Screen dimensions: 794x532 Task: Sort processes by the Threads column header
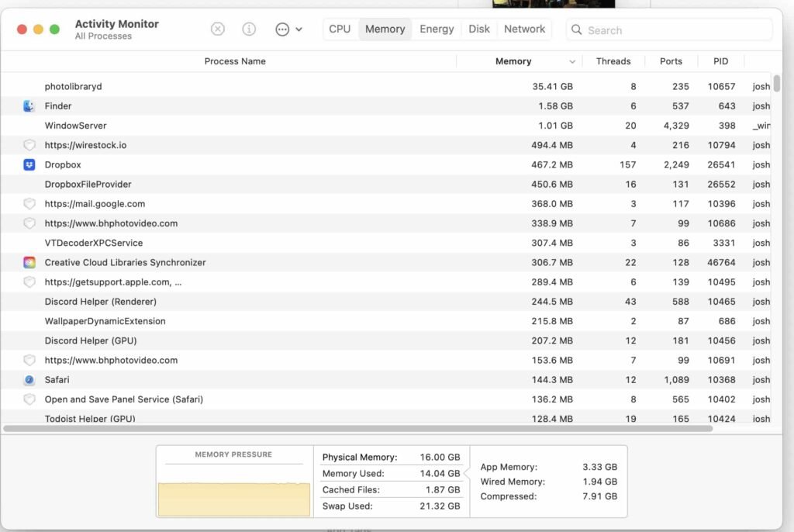pos(613,60)
